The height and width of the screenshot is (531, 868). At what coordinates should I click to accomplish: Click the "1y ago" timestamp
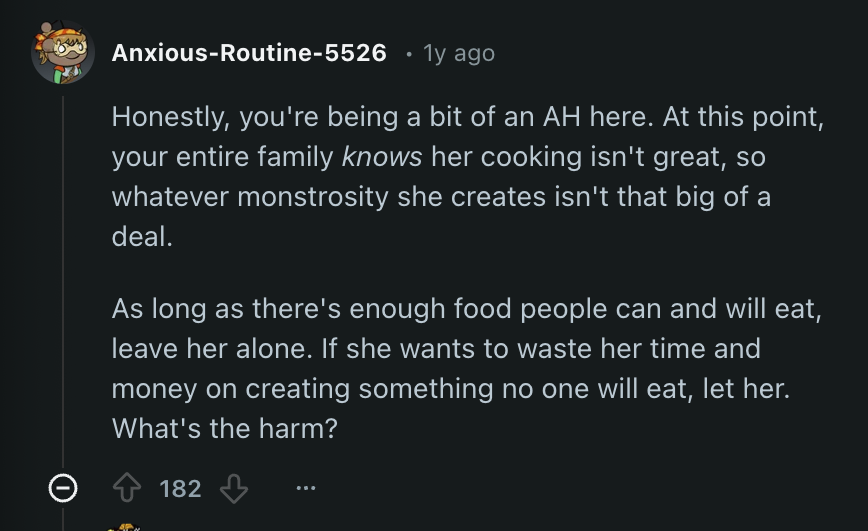click(x=459, y=53)
